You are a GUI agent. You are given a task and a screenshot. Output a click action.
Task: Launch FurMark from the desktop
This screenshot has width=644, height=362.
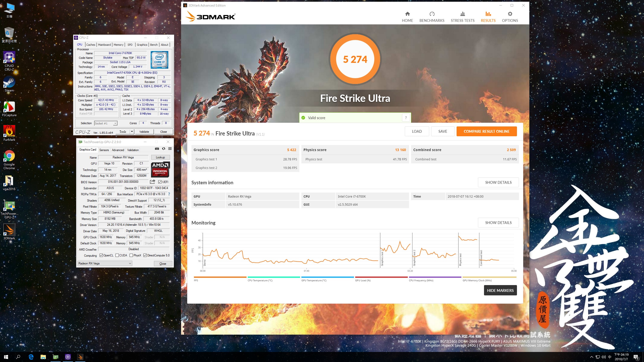coord(9,133)
